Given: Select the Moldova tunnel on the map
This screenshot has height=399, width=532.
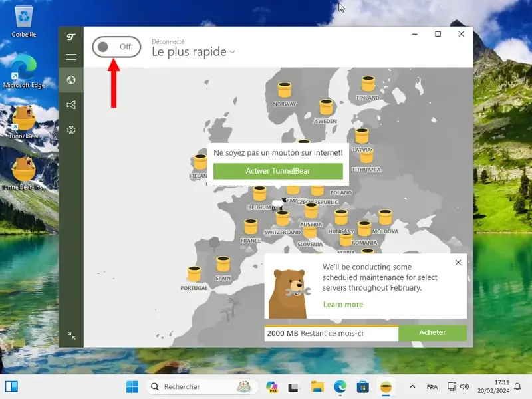Looking at the screenshot, I should coord(385,217).
